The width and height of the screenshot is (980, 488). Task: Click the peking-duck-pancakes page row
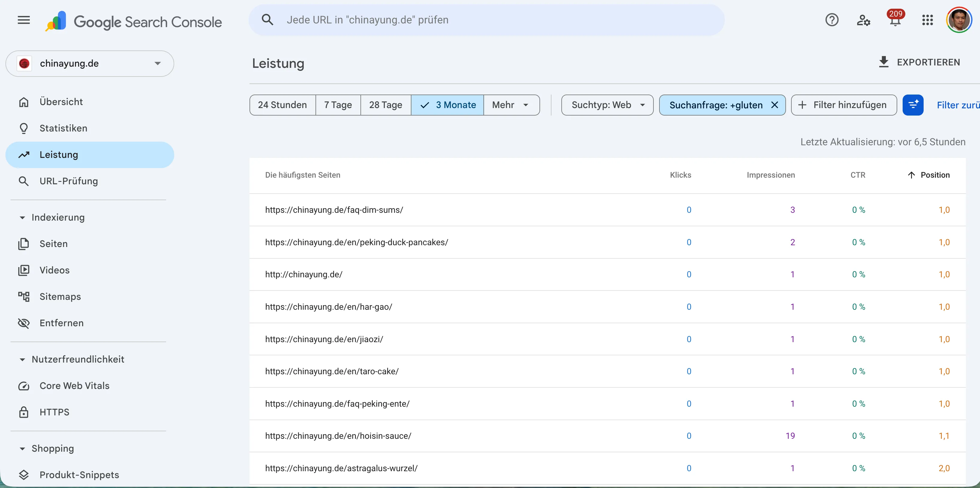point(608,242)
